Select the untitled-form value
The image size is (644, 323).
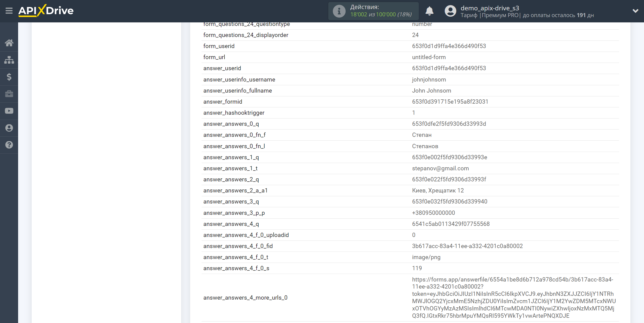[429, 57]
